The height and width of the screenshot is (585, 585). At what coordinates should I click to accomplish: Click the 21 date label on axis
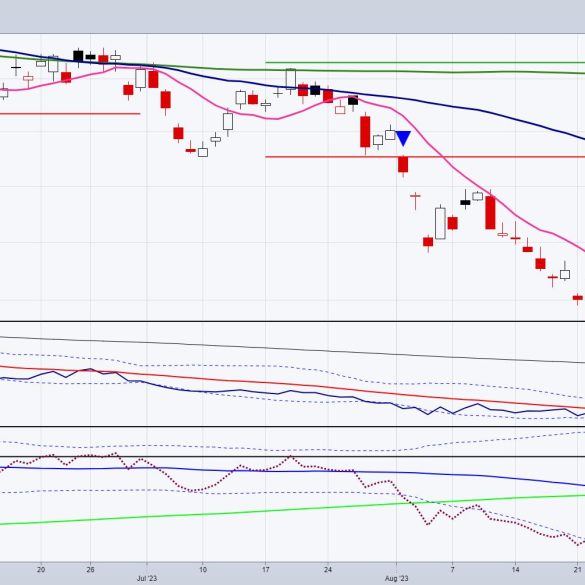click(578, 570)
